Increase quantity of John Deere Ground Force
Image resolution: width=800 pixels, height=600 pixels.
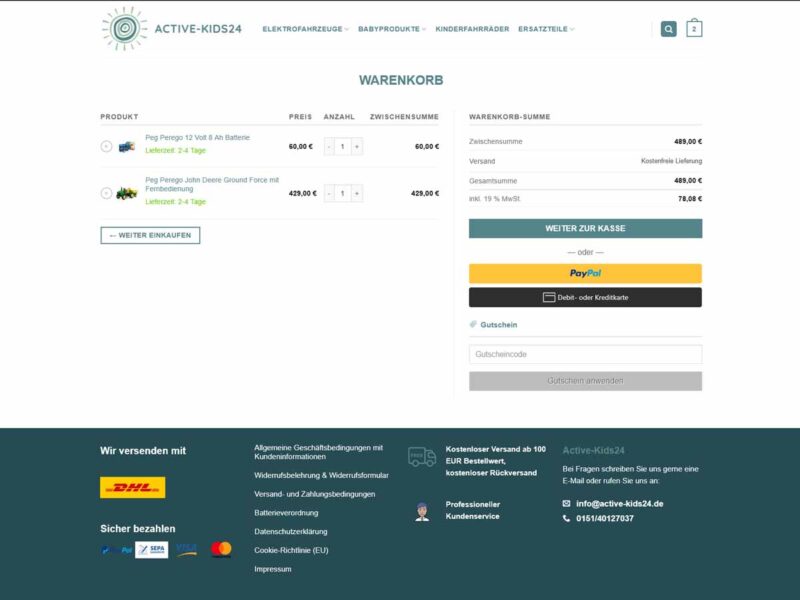357,193
